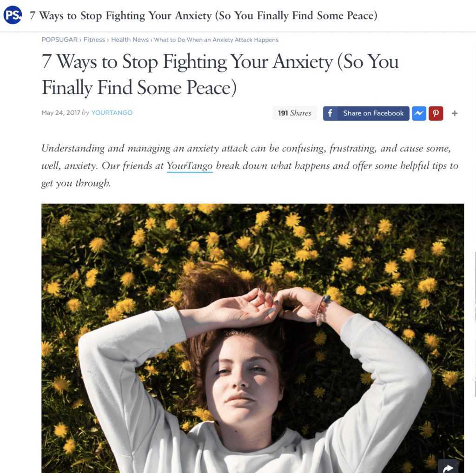Open the POPSUGAR breadcrumb link
The height and width of the screenshot is (473, 476).
(x=59, y=40)
